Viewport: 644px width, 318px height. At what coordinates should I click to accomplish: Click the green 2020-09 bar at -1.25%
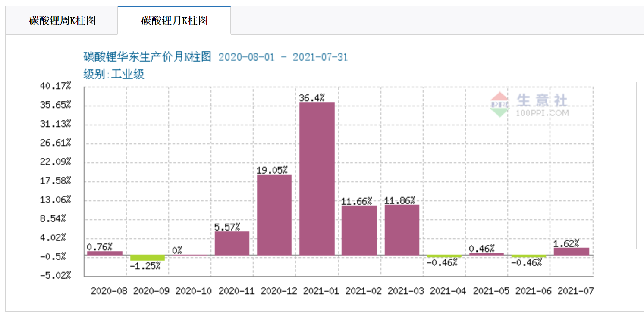point(147,258)
